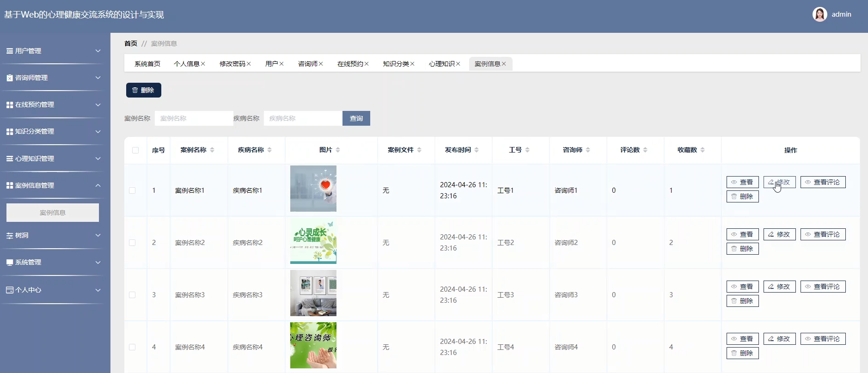Switch to the 心理知识 tab
The image size is (868, 373).
[x=441, y=64]
